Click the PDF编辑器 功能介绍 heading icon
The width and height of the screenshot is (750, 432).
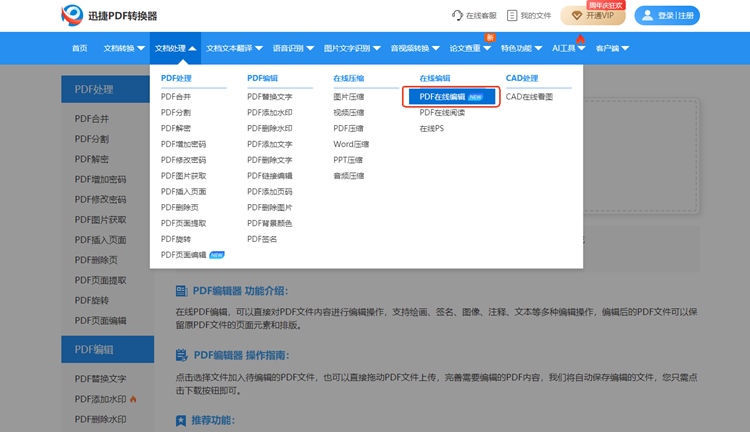coord(181,291)
